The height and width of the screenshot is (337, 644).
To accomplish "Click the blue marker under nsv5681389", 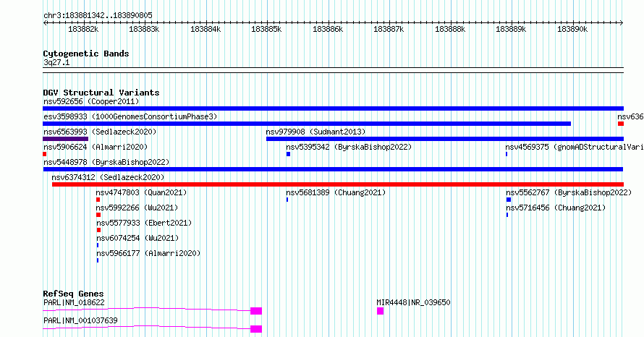I will [287, 200].
